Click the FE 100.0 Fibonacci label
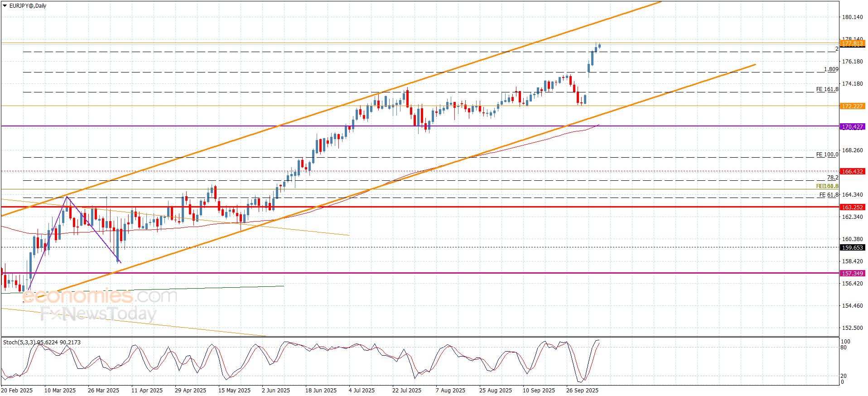This screenshot has height=396, width=868. (x=827, y=155)
